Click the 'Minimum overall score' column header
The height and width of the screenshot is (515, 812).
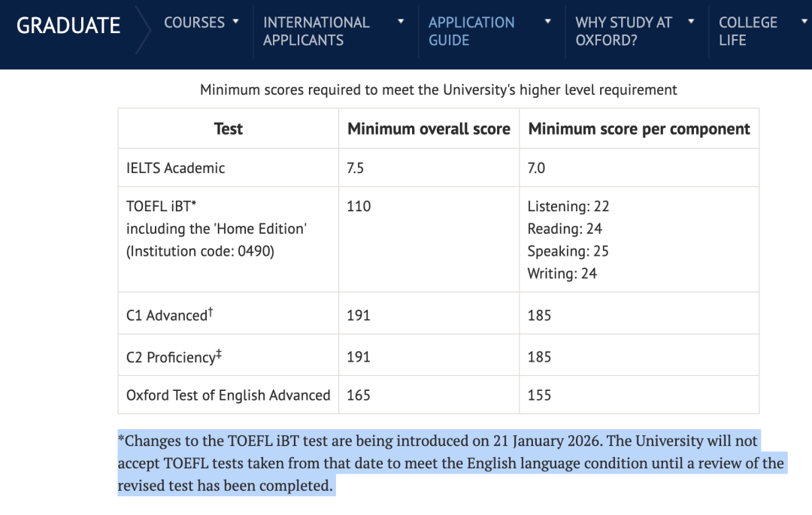pos(429,129)
